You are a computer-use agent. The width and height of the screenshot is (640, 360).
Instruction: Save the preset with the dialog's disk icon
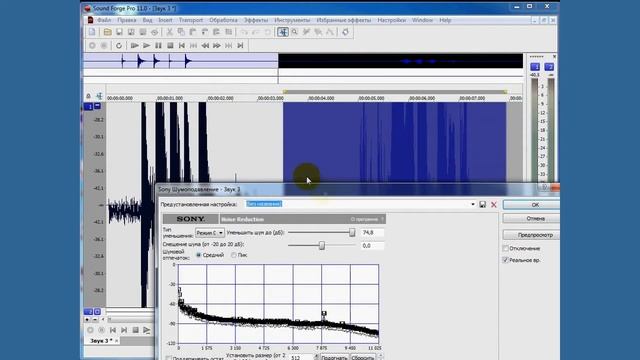click(x=482, y=204)
